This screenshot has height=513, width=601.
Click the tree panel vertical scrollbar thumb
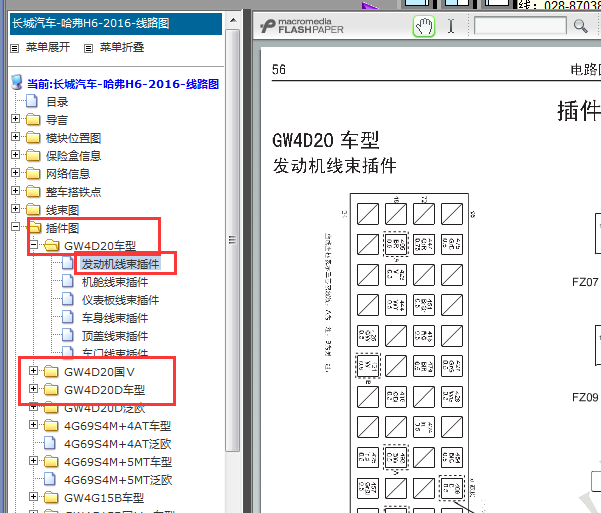point(233,240)
